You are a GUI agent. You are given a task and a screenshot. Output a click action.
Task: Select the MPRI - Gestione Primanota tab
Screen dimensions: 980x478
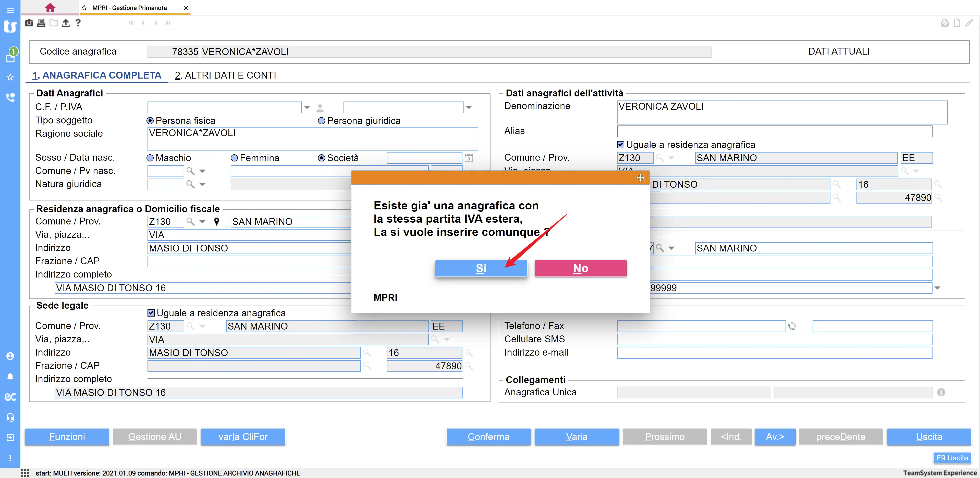129,8
